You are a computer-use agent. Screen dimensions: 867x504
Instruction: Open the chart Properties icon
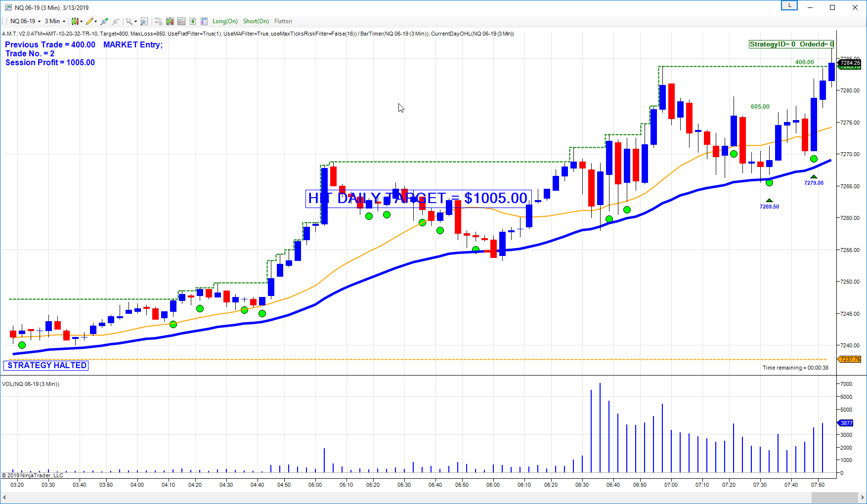click(x=204, y=21)
